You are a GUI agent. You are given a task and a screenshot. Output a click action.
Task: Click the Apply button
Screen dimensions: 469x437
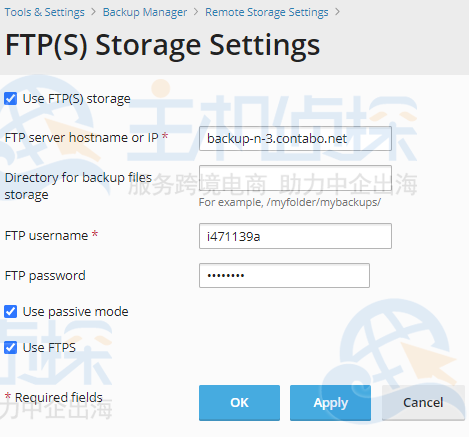pyautogui.click(x=330, y=403)
